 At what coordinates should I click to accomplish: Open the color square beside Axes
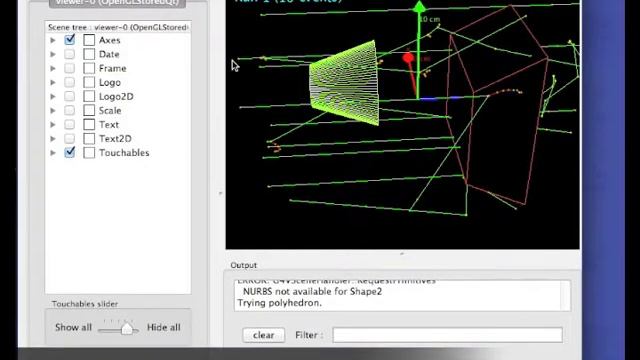89,40
